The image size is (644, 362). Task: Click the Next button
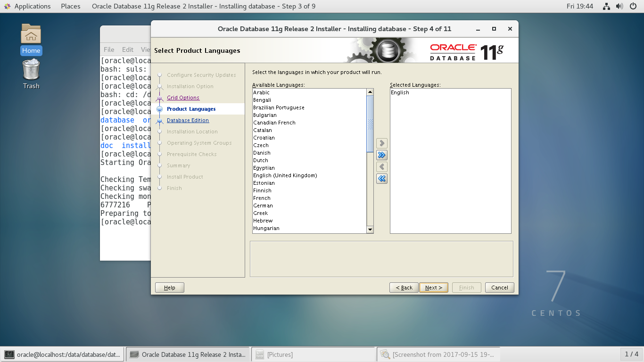(433, 288)
